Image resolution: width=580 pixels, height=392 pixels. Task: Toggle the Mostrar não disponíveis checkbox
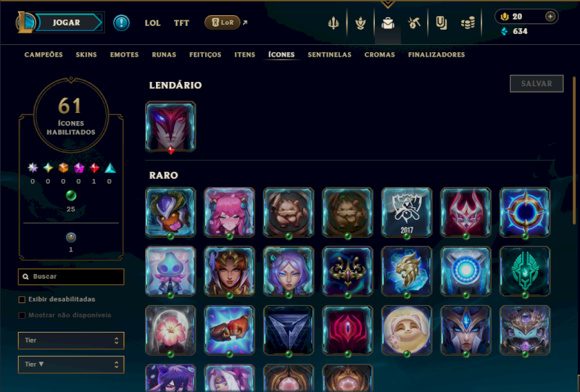22,315
